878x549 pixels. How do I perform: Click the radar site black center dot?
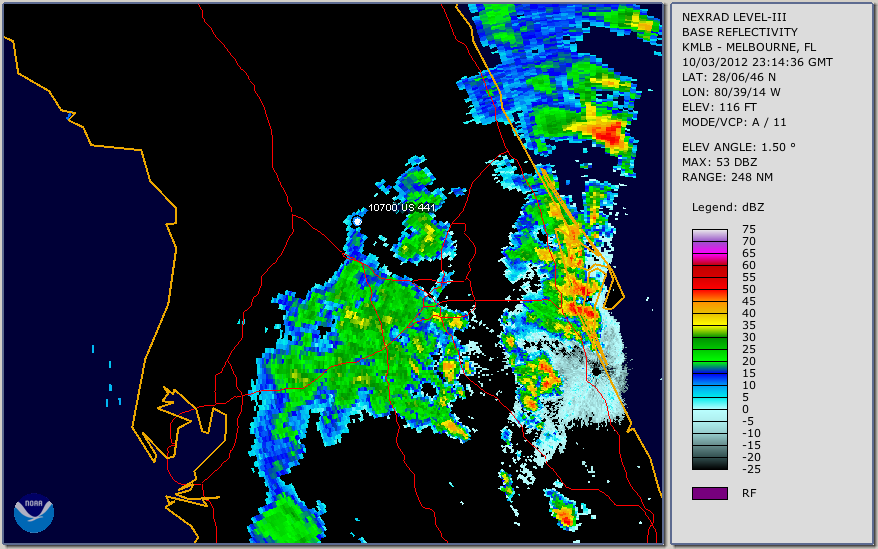point(597,370)
